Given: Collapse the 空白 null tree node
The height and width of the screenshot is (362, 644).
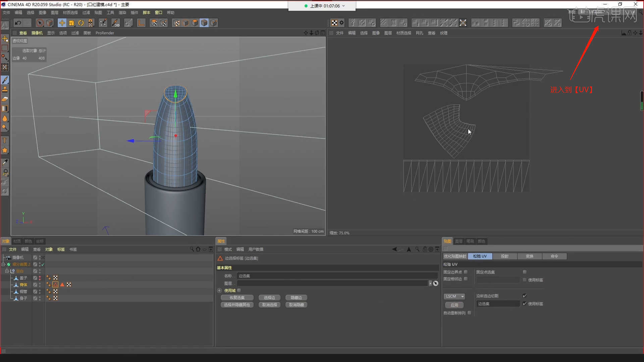Looking at the screenshot, I should click(x=7, y=271).
